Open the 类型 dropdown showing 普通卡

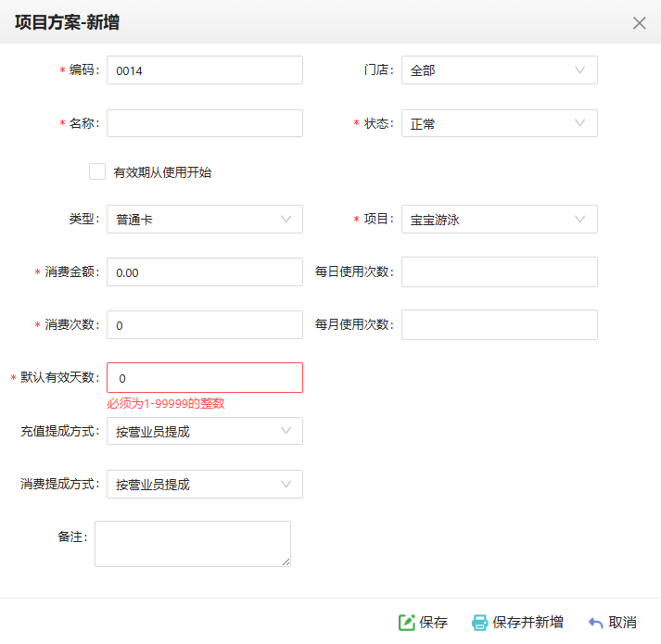[204, 220]
